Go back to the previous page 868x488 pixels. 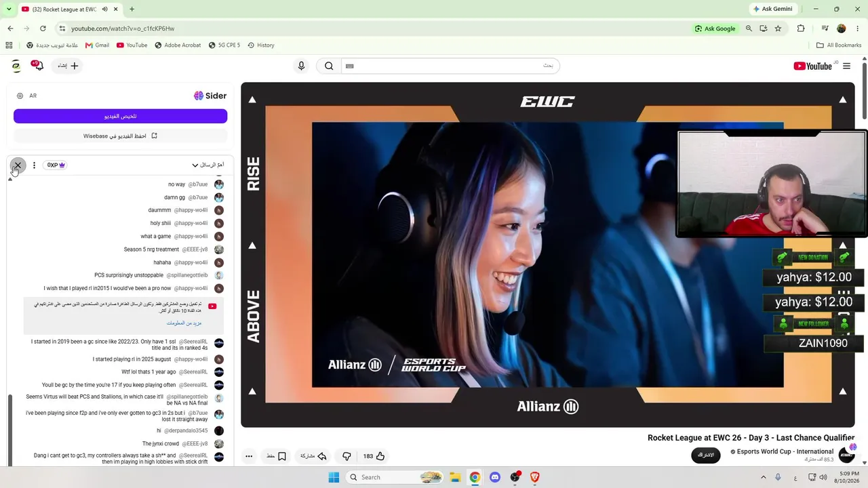click(10, 28)
